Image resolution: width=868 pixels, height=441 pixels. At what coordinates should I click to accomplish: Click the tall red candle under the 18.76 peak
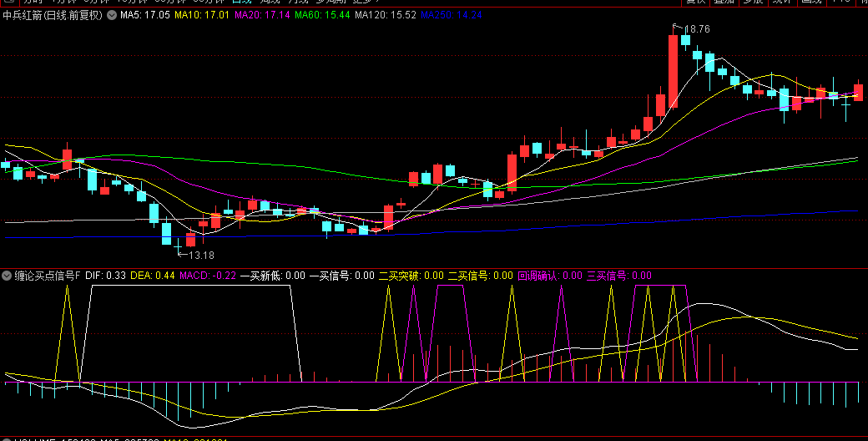[674, 72]
